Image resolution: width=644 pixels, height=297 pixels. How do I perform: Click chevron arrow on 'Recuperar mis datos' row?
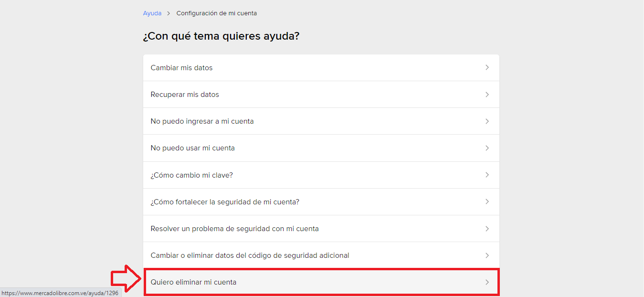pos(487,95)
